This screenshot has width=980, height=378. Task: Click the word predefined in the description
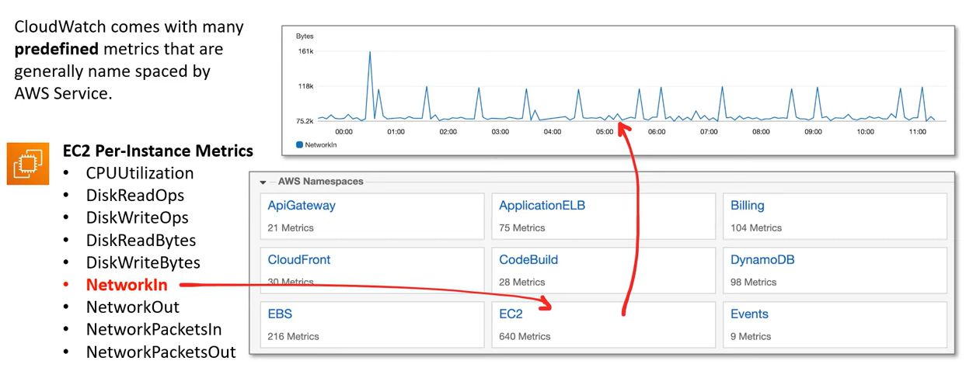[57, 49]
